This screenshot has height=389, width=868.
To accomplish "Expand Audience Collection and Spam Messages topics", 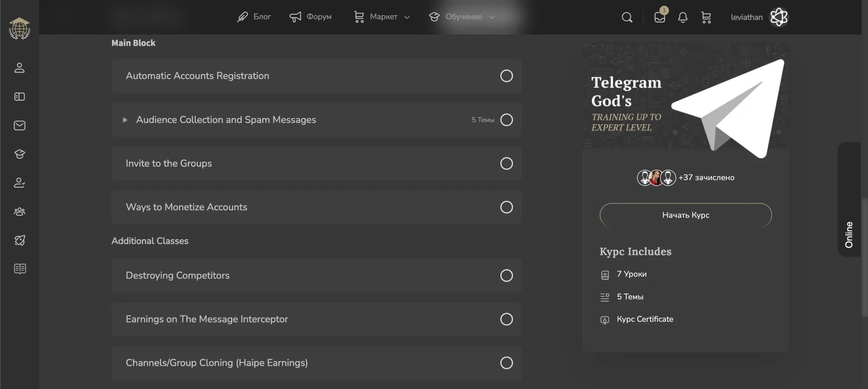I will 125,119.
